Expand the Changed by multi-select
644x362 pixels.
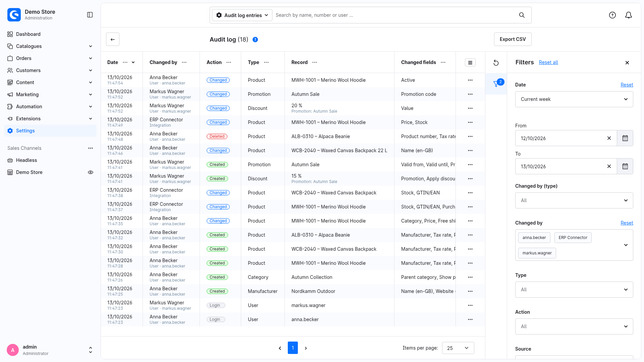(x=626, y=245)
